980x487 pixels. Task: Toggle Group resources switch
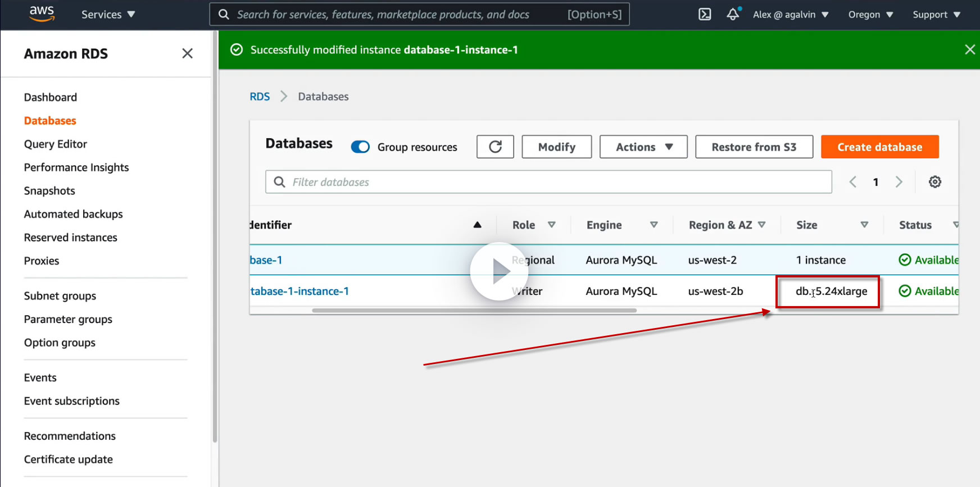click(360, 147)
